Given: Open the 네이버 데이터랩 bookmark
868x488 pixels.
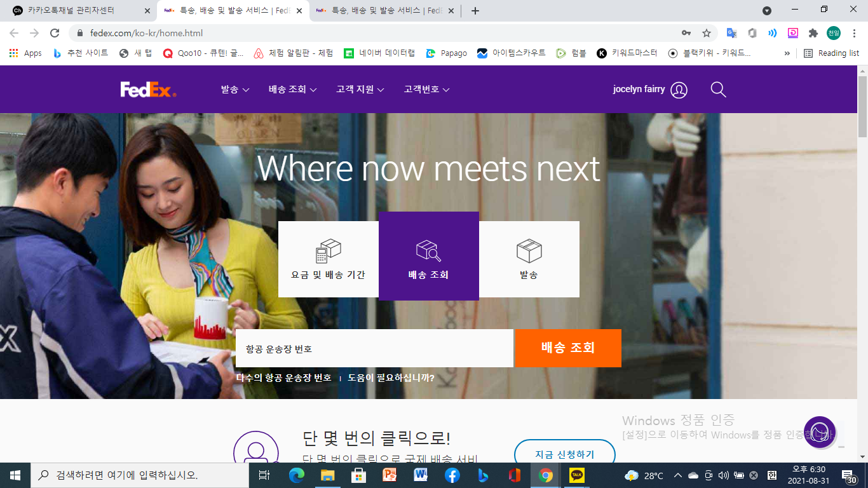Looking at the screenshot, I should point(380,53).
